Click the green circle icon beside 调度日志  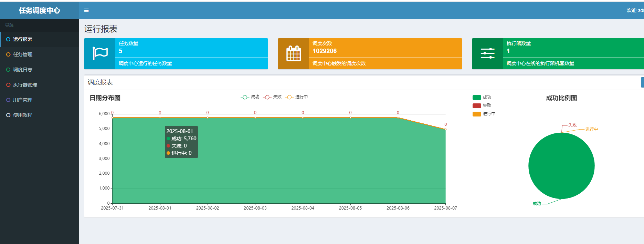tap(8, 70)
